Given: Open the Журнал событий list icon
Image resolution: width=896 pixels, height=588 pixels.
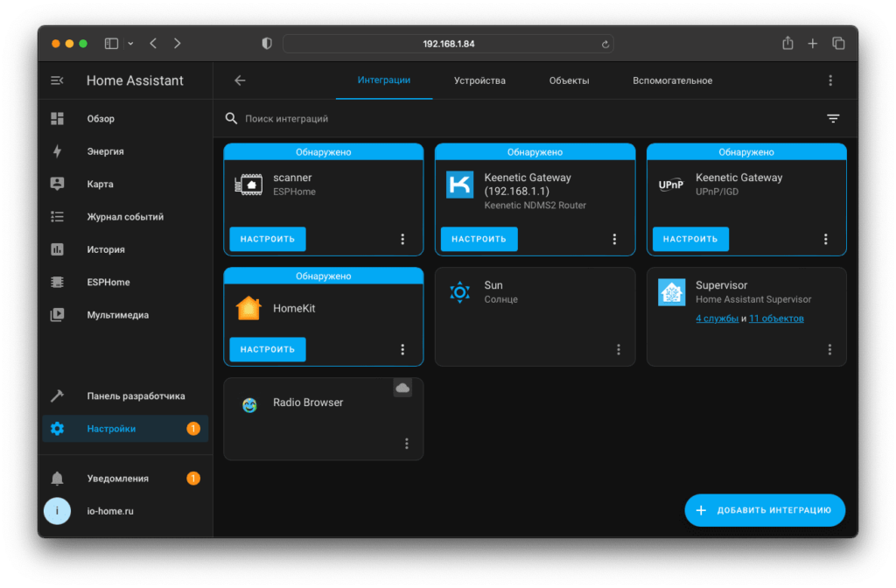Looking at the screenshot, I should [x=57, y=217].
